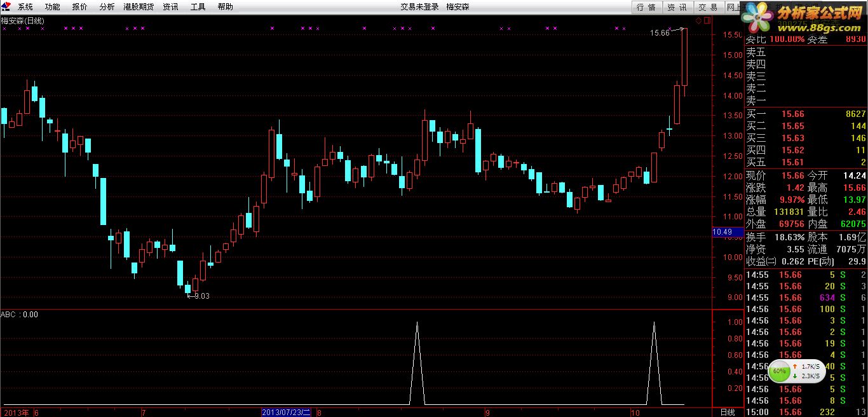Click the 收益(三) 0.262 value

pyautogui.click(x=792, y=261)
